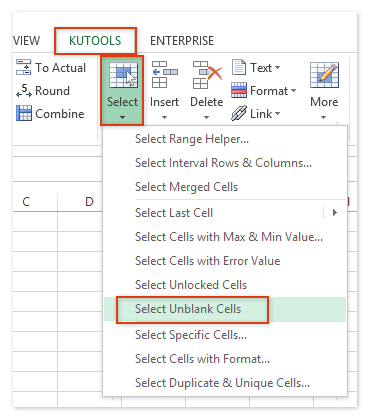Image resolution: width=368 pixels, height=416 pixels.
Task: Switch to the ENTERPRISE tab
Action: (x=182, y=41)
